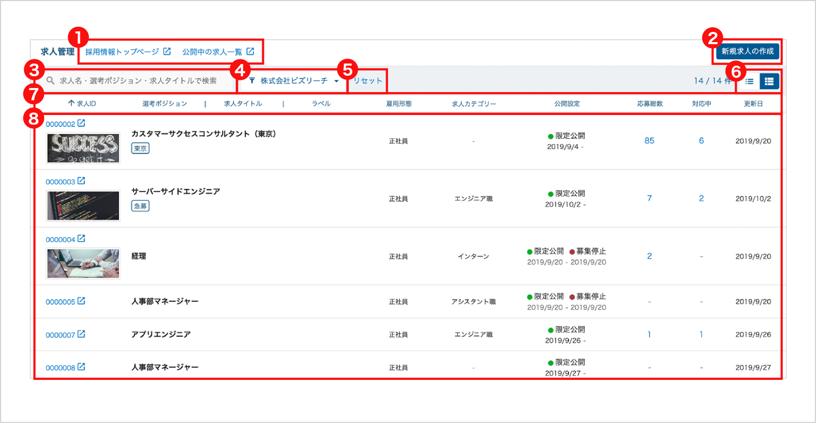Sort list by 更新日 column header

click(753, 104)
